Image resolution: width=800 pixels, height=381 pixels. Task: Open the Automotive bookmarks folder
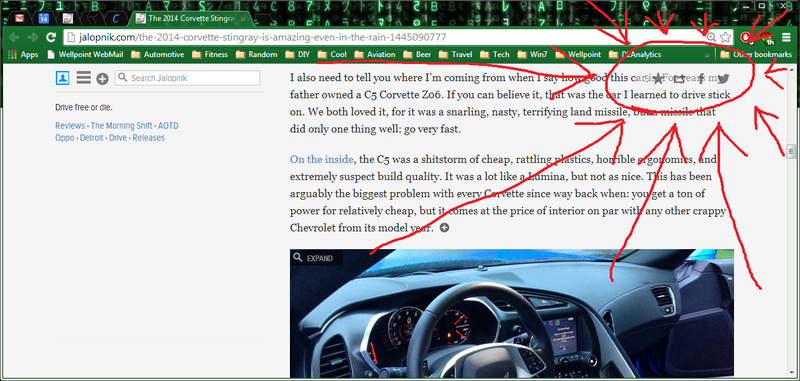[x=158, y=55]
